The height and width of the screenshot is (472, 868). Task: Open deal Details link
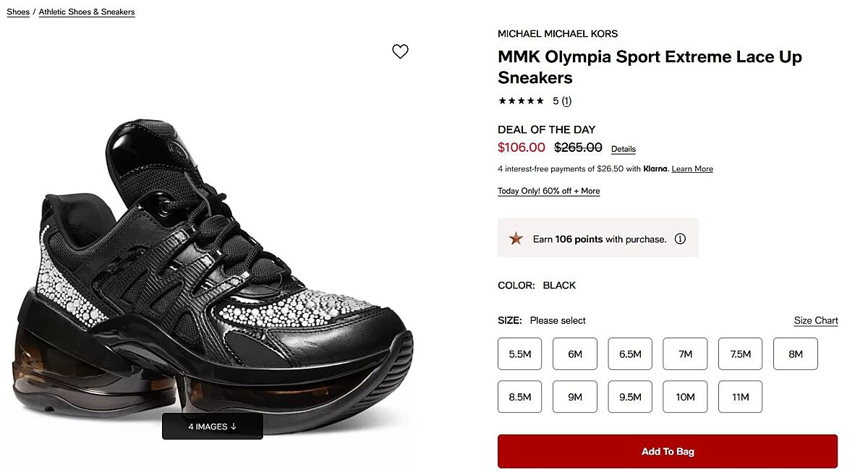pyautogui.click(x=624, y=150)
